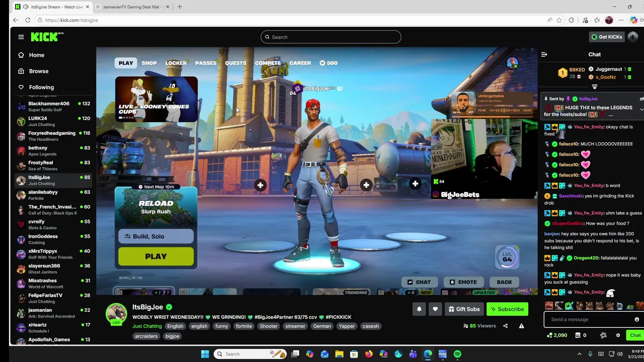Click the KICK logo
This screenshot has height=362, width=644.
[x=47, y=37]
